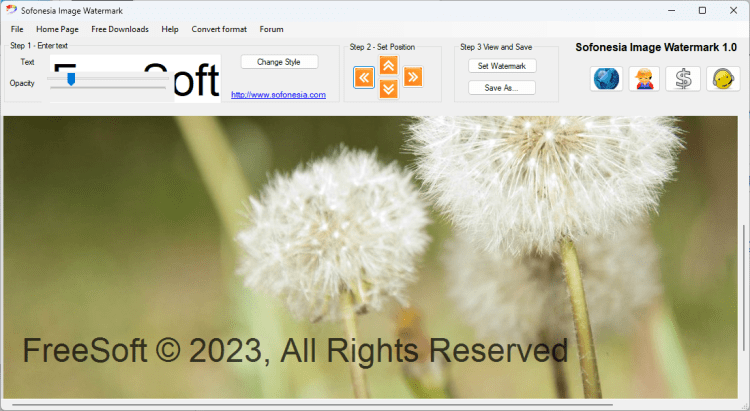
Task: Click the Sofonesia app icon in title bar
Action: point(11,10)
